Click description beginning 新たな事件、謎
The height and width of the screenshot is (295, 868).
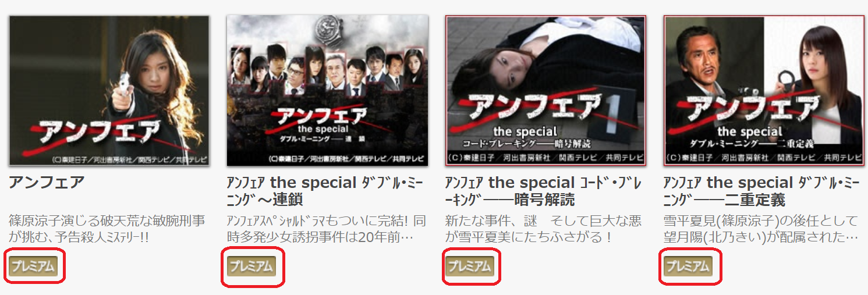tap(544, 229)
